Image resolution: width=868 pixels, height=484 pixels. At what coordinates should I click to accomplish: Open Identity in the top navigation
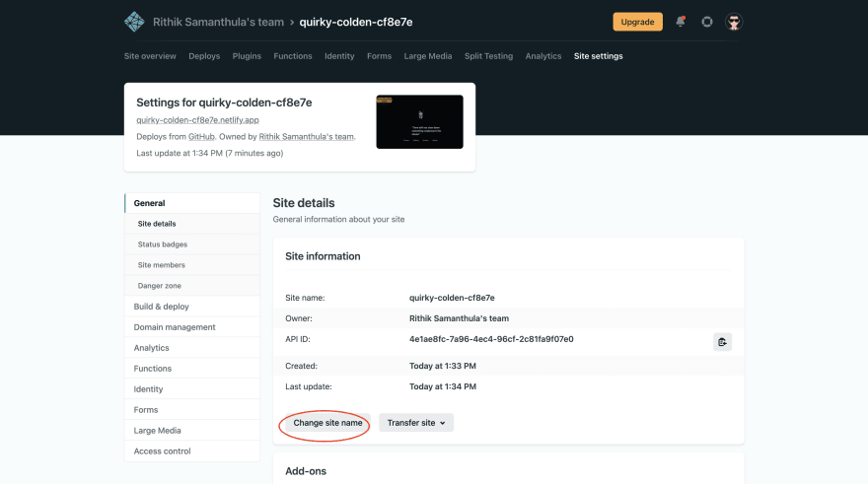click(339, 56)
